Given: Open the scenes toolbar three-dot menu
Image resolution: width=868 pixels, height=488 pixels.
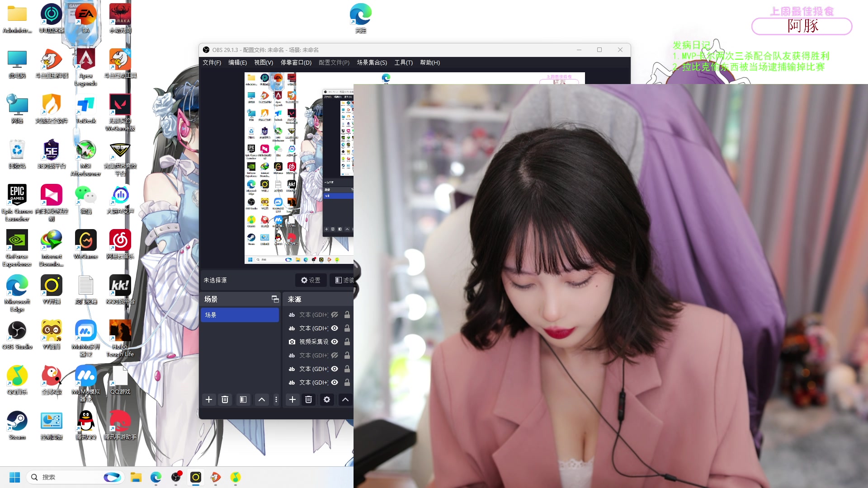Looking at the screenshot, I should pyautogui.click(x=276, y=399).
